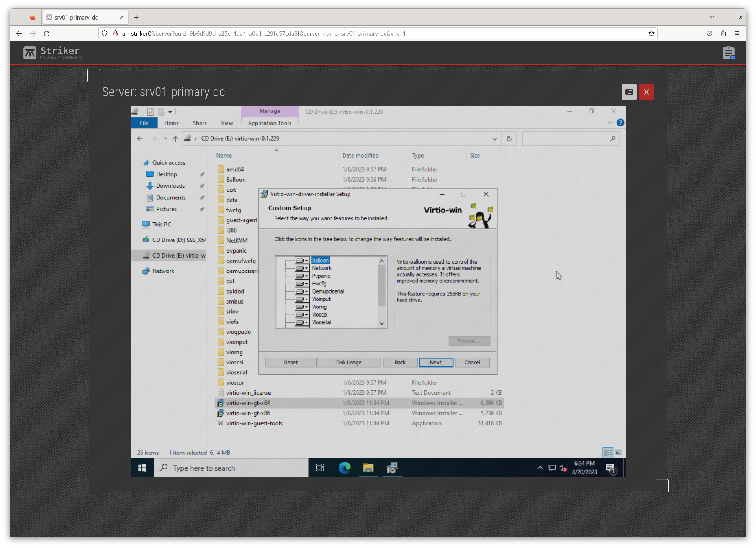756x548 pixels.
Task: Open the File tab in Explorer
Action: (144, 123)
